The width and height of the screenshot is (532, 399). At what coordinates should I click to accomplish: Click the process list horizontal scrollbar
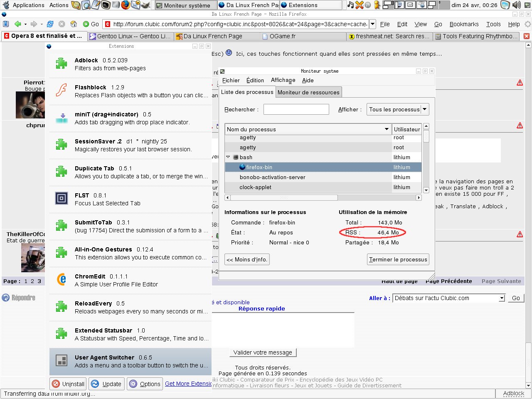point(323,197)
